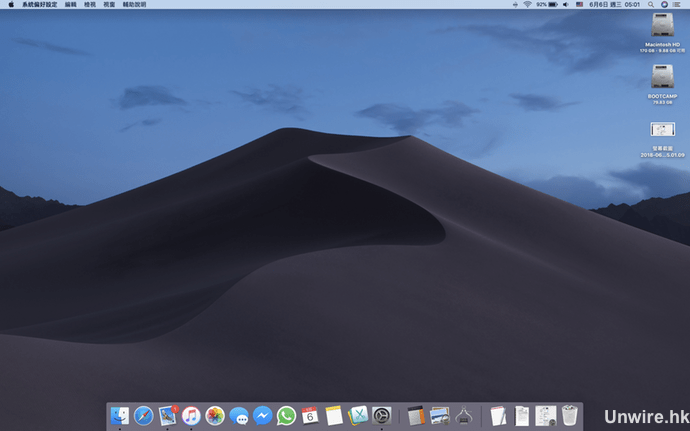Click the 92% battery indicator
Viewport: 690px width, 431px height.
[547, 4]
